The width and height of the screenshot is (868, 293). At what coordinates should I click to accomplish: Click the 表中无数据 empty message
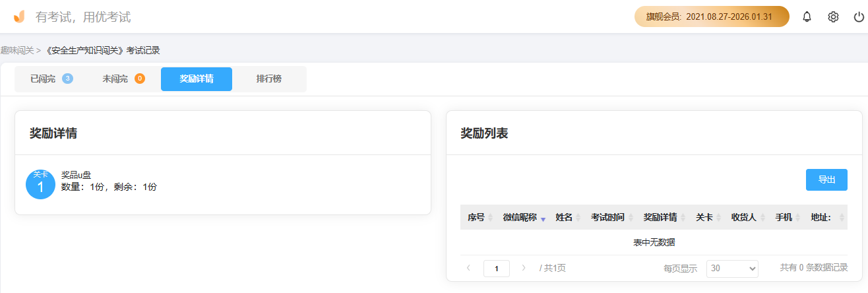pyautogui.click(x=654, y=242)
